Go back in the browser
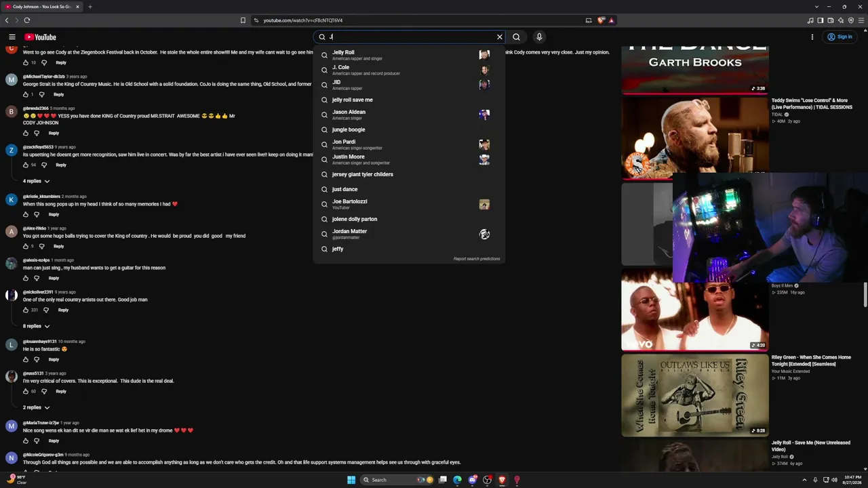This screenshot has height=488, width=868. tap(7, 20)
